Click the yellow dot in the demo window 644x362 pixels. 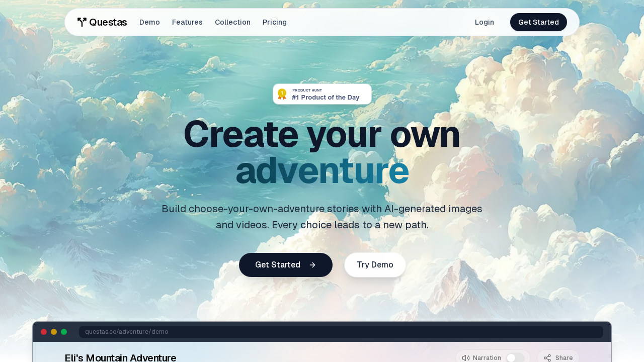coord(54,332)
